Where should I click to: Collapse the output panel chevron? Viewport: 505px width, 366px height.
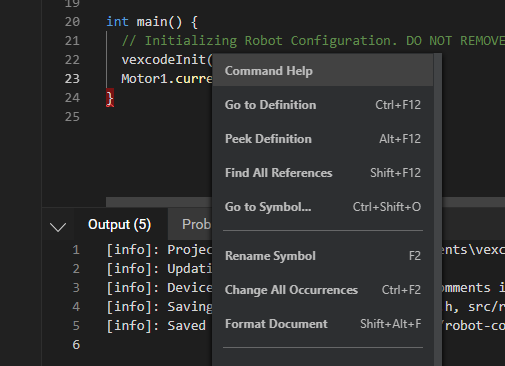point(58,227)
